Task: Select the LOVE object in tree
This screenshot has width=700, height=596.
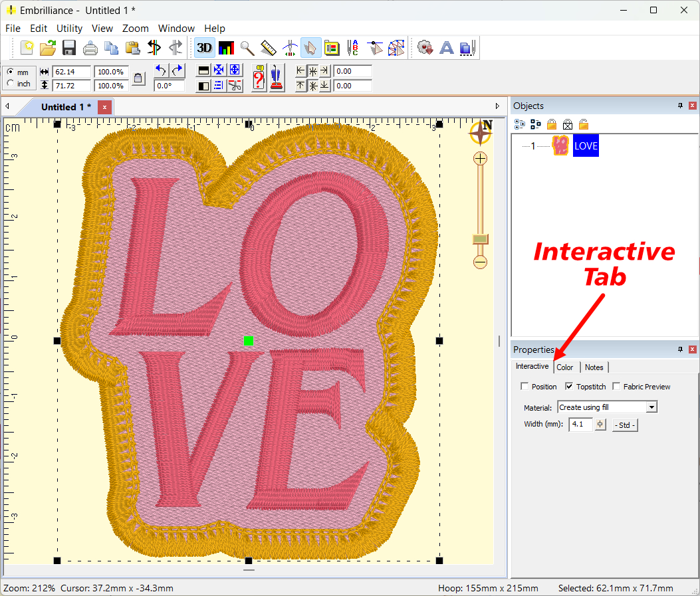Action: (586, 146)
